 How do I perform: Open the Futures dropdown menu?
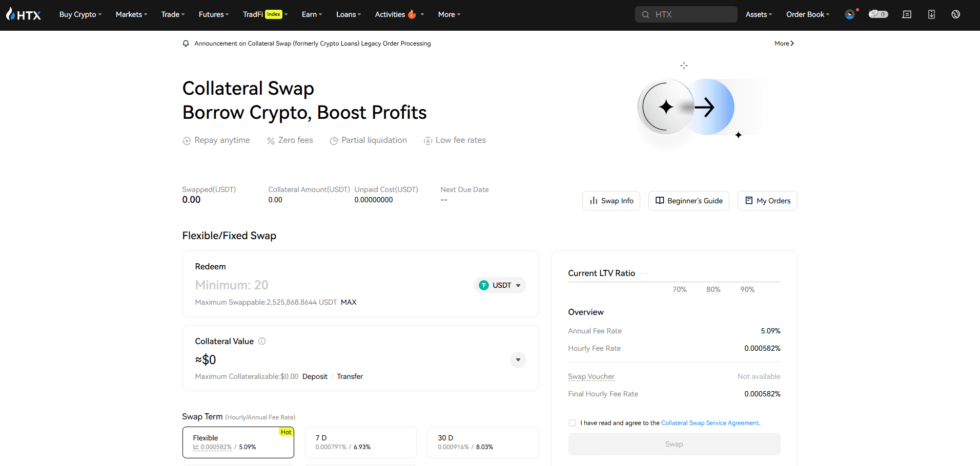(214, 14)
